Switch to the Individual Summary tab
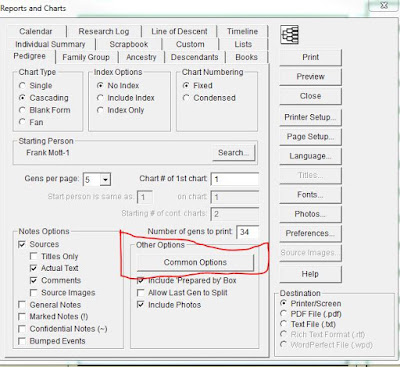The width and height of the screenshot is (400, 367). [50, 44]
